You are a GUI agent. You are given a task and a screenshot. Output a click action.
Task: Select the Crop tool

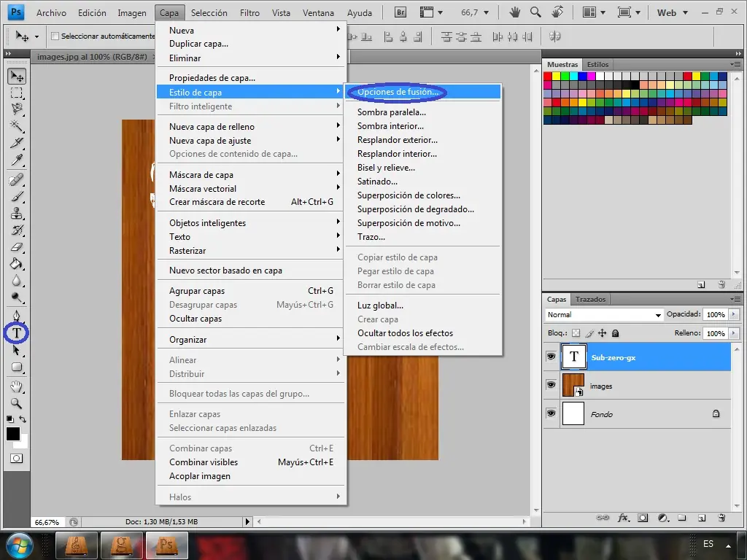pos(17,142)
